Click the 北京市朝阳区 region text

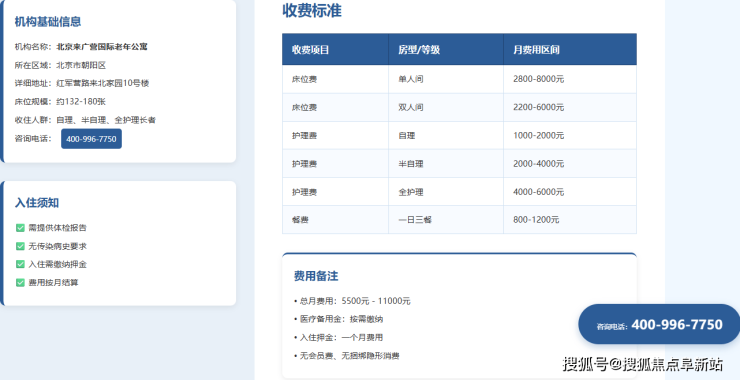point(81,65)
